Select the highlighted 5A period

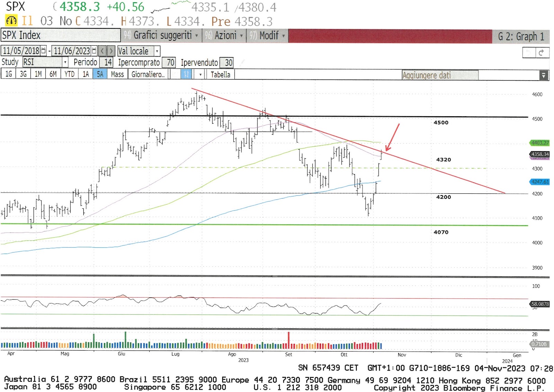tap(100, 74)
